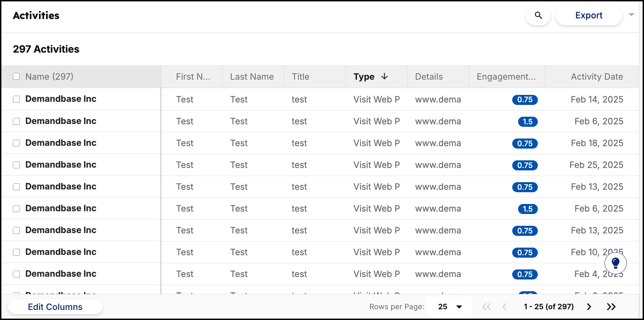Check the second Feb 13, 2025 row checkbox
644x320 pixels.
pos(16,230)
